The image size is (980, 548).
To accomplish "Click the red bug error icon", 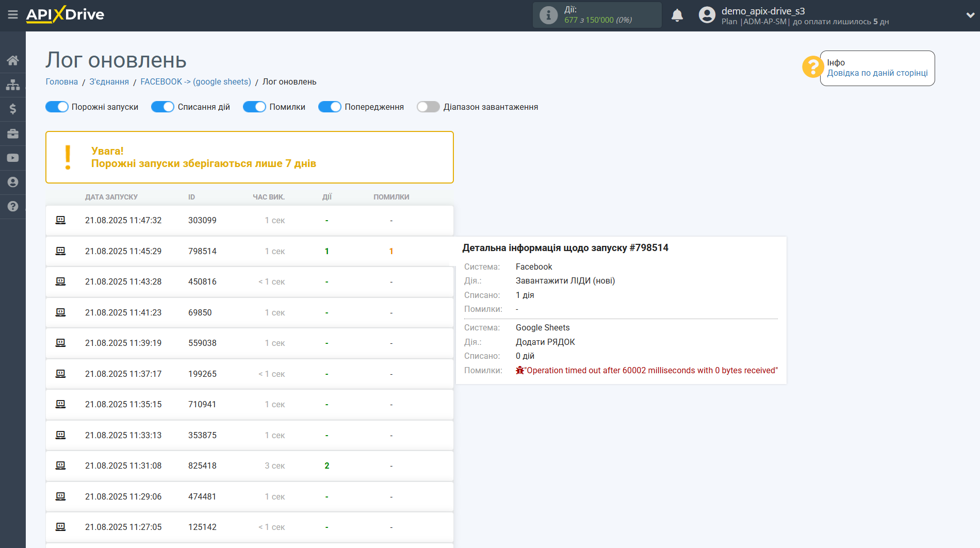I will click(520, 370).
